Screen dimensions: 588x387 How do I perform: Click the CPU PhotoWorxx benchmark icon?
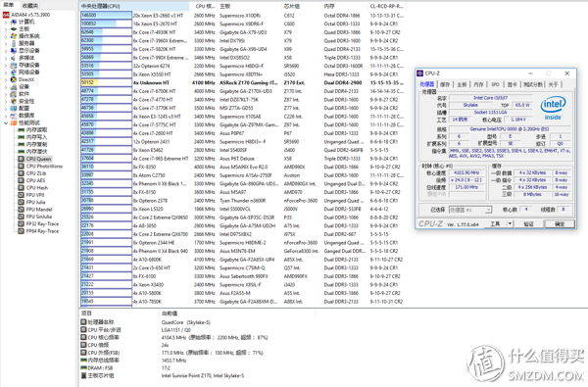coord(22,167)
